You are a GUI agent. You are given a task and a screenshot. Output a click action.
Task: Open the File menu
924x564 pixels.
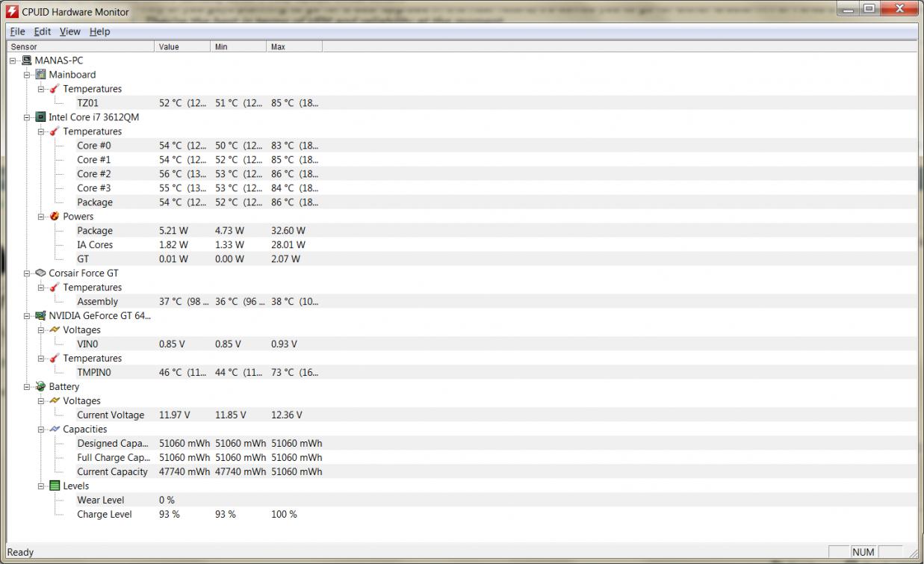pos(17,31)
